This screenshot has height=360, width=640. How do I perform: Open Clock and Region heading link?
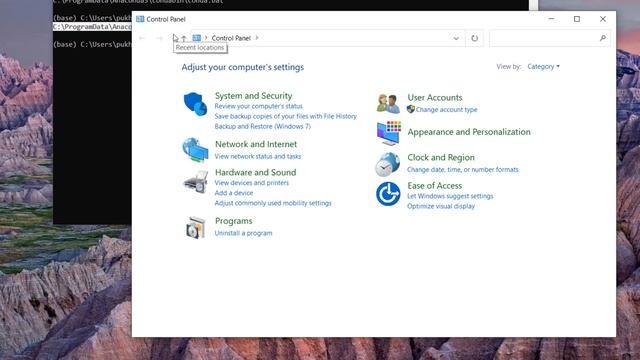[441, 157]
